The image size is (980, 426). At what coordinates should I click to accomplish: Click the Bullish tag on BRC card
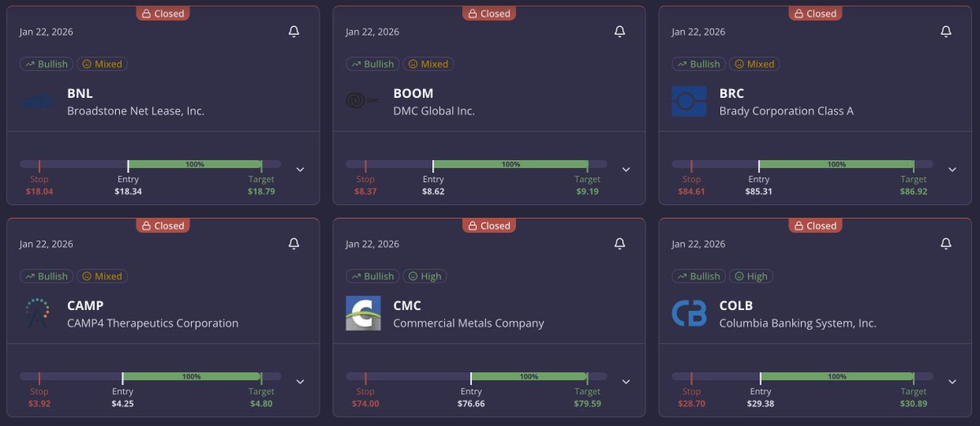coord(698,64)
